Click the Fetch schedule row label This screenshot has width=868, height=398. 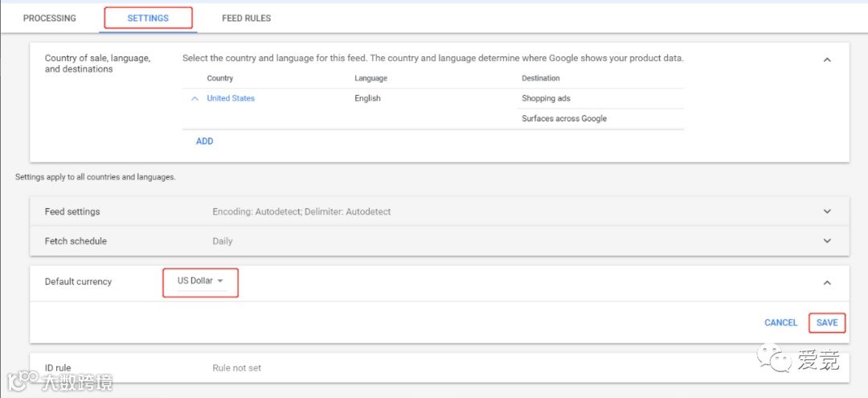pos(76,241)
